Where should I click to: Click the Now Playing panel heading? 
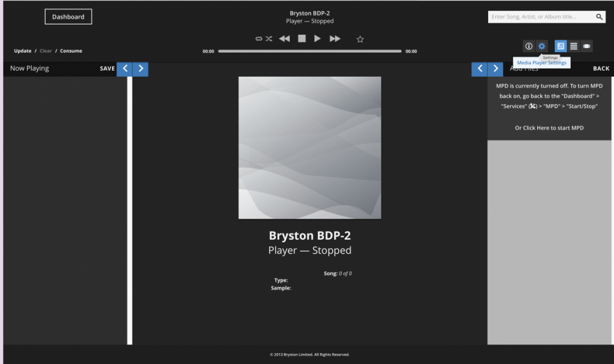(29, 68)
